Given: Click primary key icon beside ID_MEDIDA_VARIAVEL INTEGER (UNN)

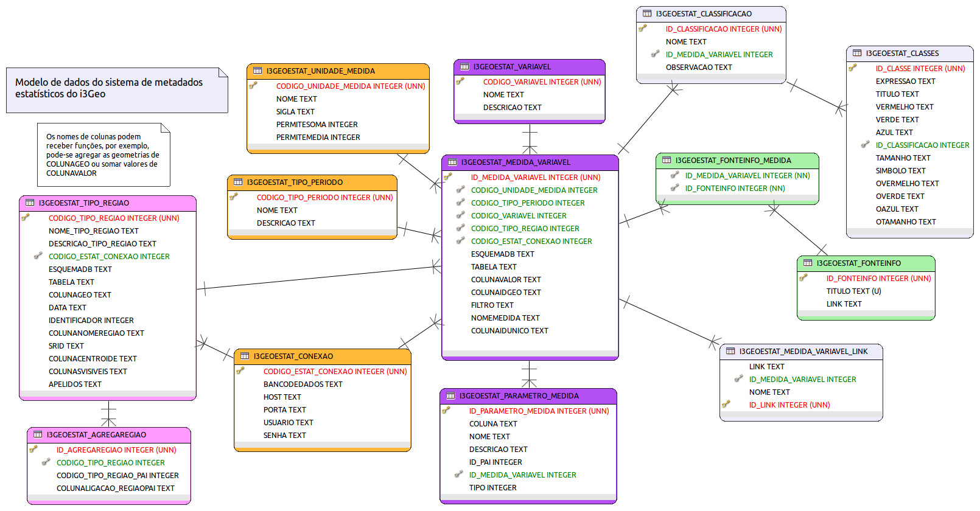Looking at the screenshot, I should (447, 176).
